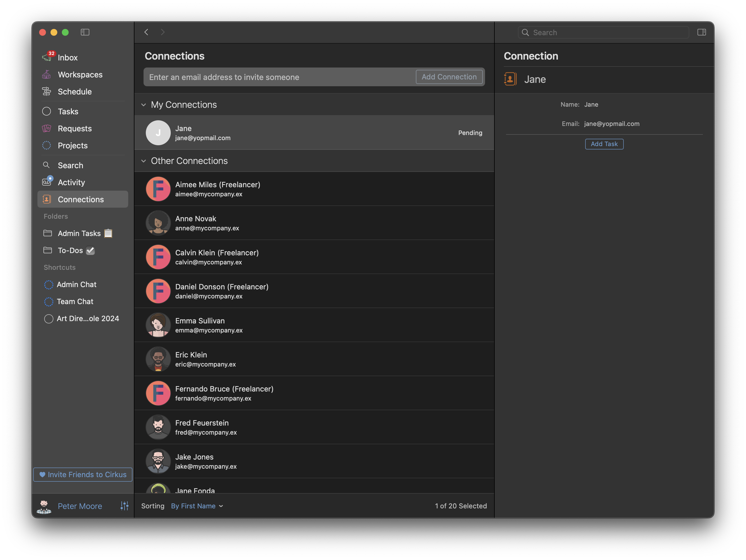Open settings sliders icon beside Peter Moore
The height and width of the screenshot is (560, 746).
point(125,506)
